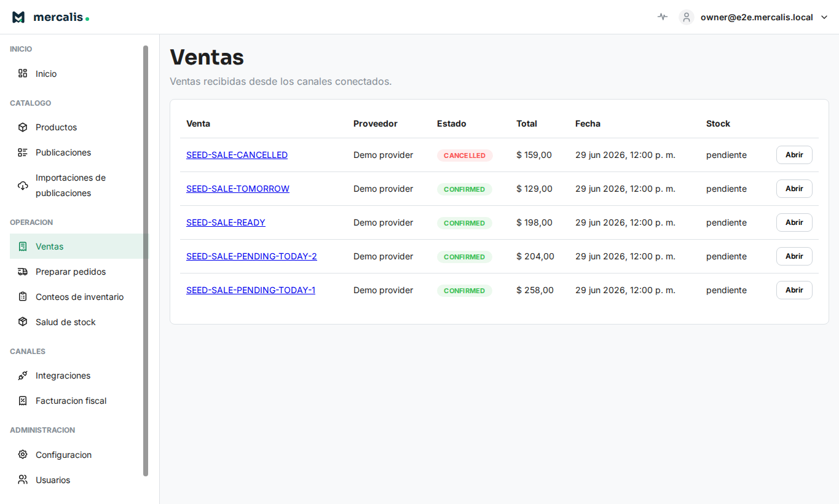Go to Inicio in the sidebar
839x504 pixels.
79,74
